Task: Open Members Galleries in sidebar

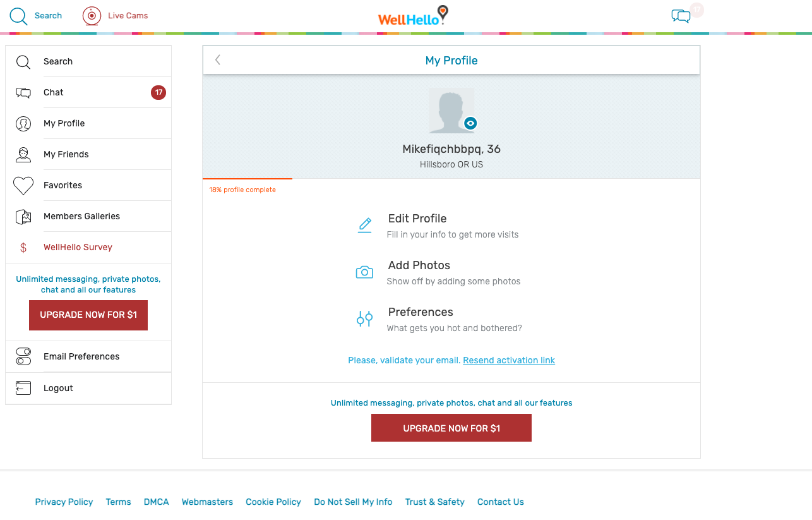Action: [x=88, y=216]
